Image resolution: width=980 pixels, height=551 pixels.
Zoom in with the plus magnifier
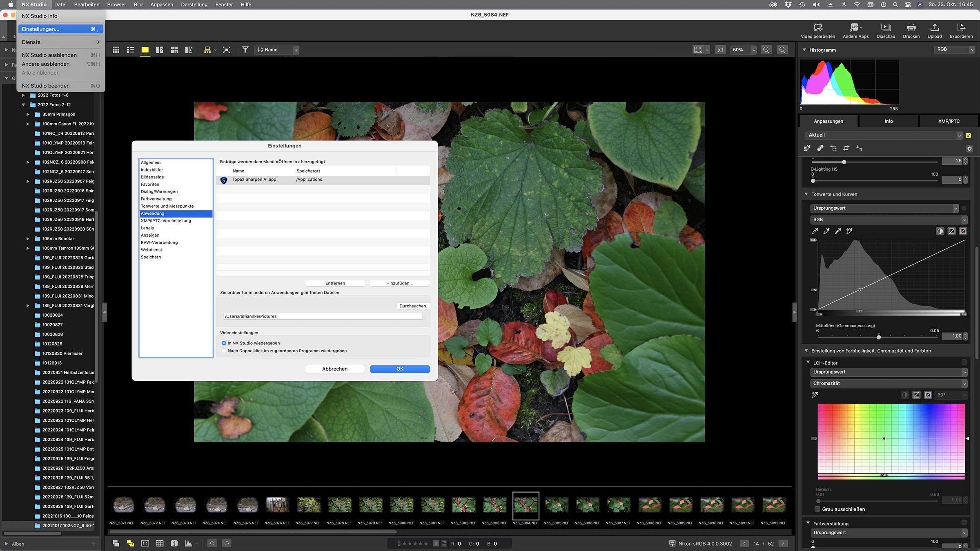pyautogui.click(x=782, y=50)
